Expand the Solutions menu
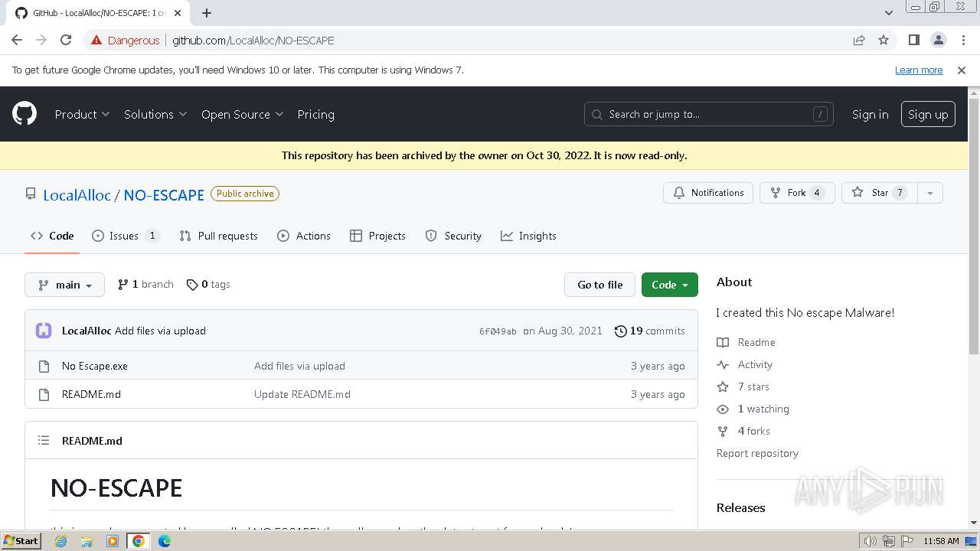Image resolution: width=980 pixels, height=551 pixels. 155,114
